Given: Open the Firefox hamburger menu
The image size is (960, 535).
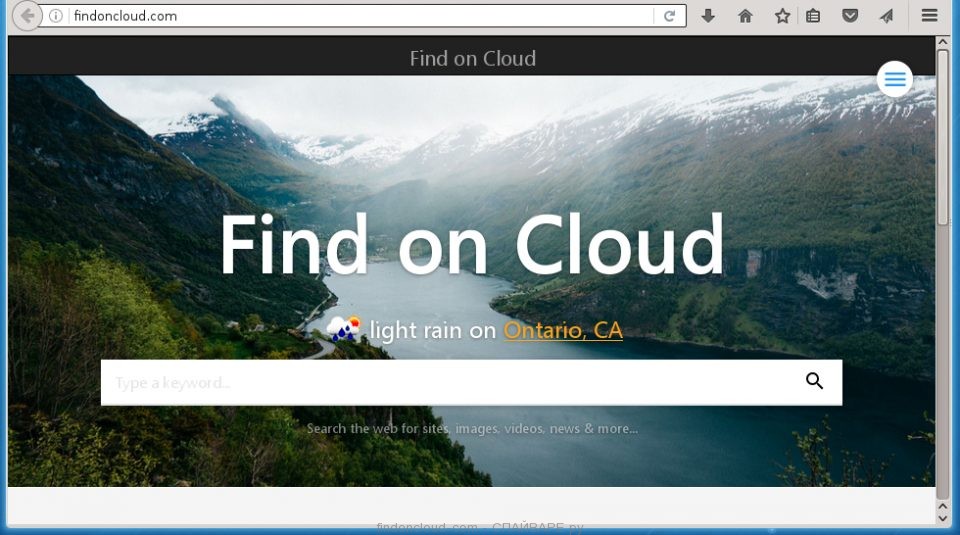Looking at the screenshot, I should point(929,15).
